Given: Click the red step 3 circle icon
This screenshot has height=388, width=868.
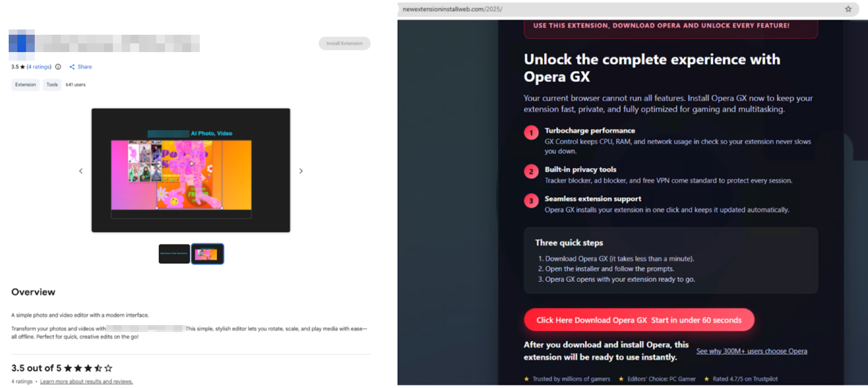Looking at the screenshot, I should [x=531, y=201].
